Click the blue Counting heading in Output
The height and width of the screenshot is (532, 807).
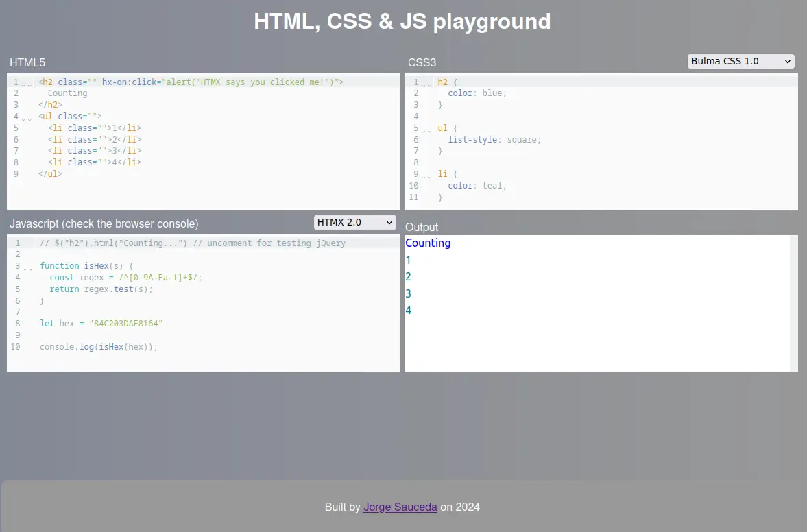[x=428, y=243]
